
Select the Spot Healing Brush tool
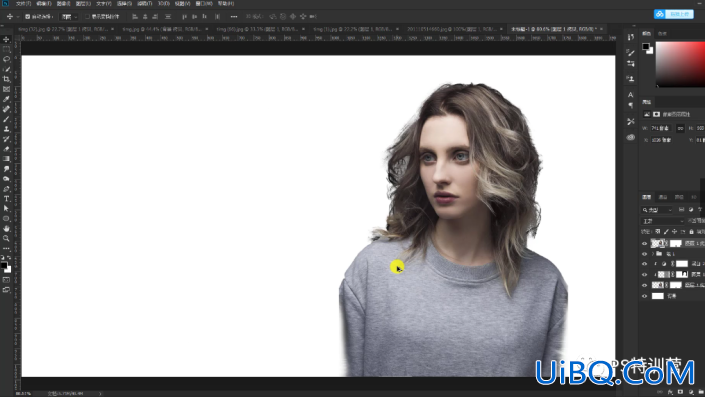point(6,109)
